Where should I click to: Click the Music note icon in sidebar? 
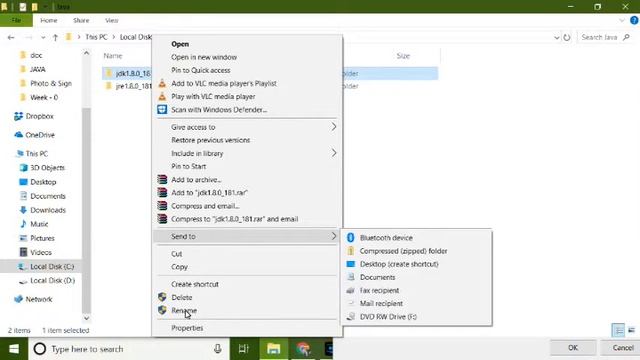(23, 224)
